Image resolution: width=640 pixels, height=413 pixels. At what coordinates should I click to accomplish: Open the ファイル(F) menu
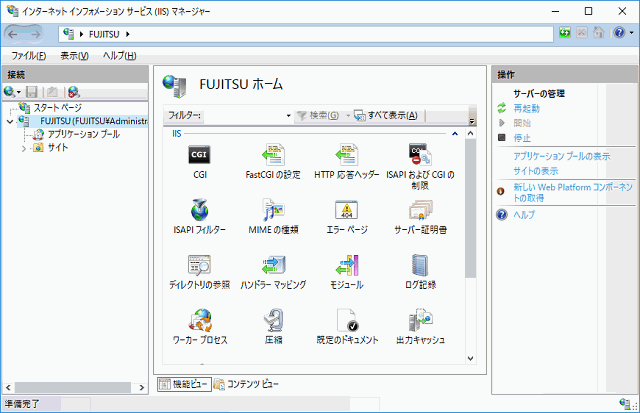pos(29,56)
